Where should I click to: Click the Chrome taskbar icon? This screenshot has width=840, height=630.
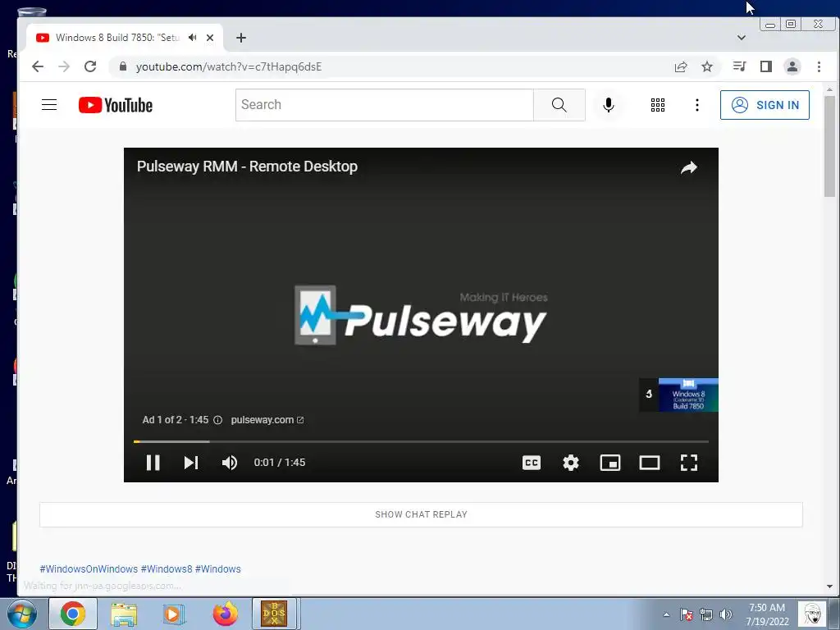coord(73,614)
